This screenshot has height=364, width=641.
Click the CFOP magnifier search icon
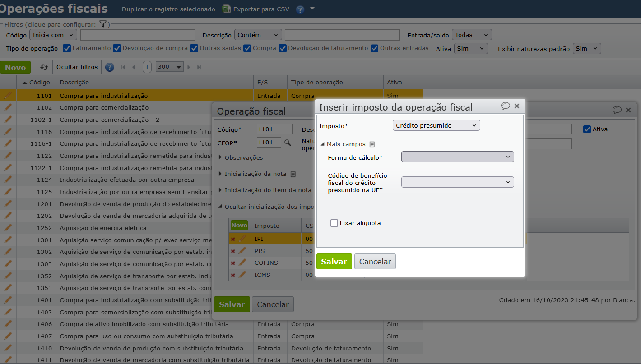click(287, 143)
